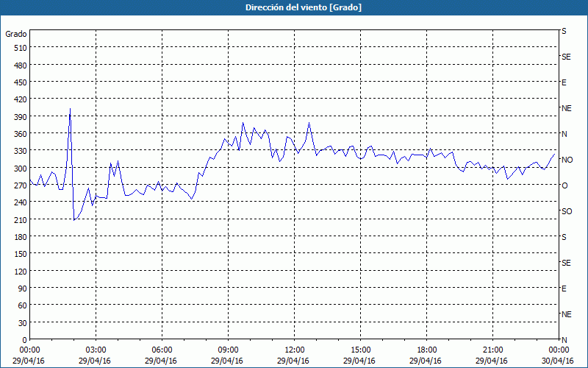Click the 180 degree axis label
The image size is (588, 368).
click(x=21, y=236)
